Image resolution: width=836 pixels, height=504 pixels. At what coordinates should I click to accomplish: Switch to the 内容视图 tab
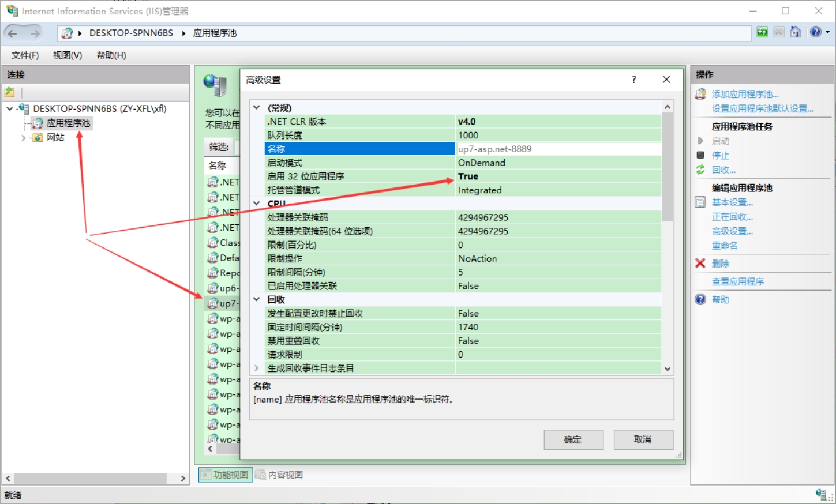(279, 475)
